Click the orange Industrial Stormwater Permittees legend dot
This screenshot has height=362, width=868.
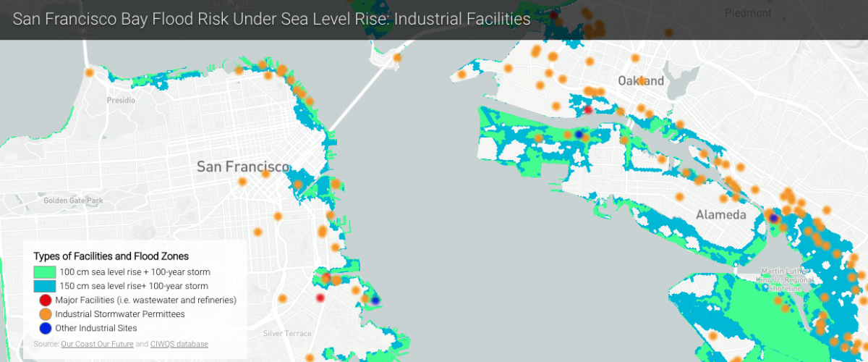tap(45, 314)
